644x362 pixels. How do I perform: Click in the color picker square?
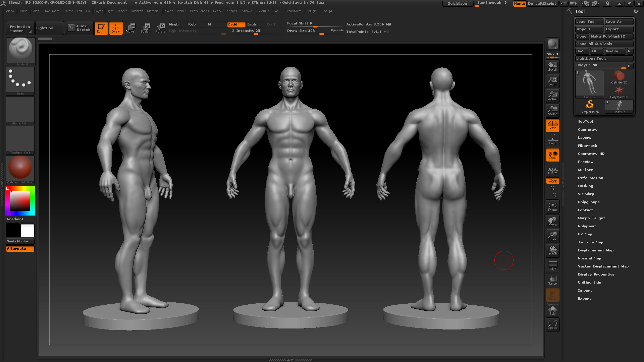pyautogui.click(x=20, y=201)
